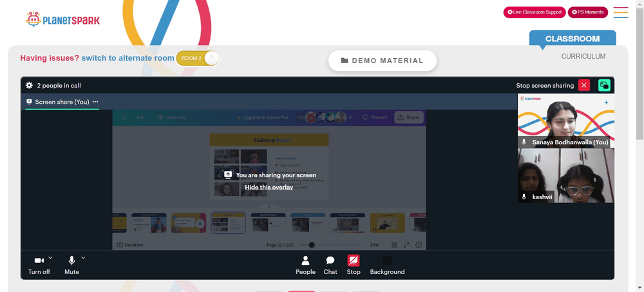Image resolution: width=644 pixels, height=292 pixels.
Task: Click Live Classroom Support button
Action: [x=535, y=12]
